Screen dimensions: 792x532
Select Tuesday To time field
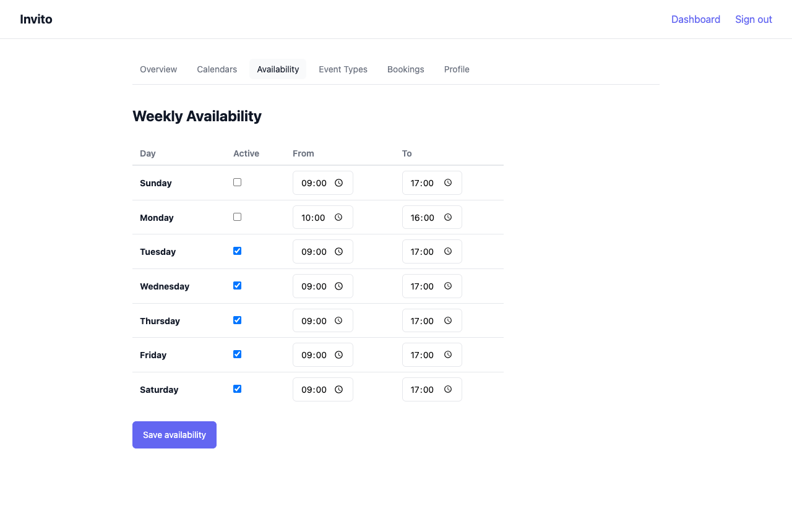coord(432,252)
